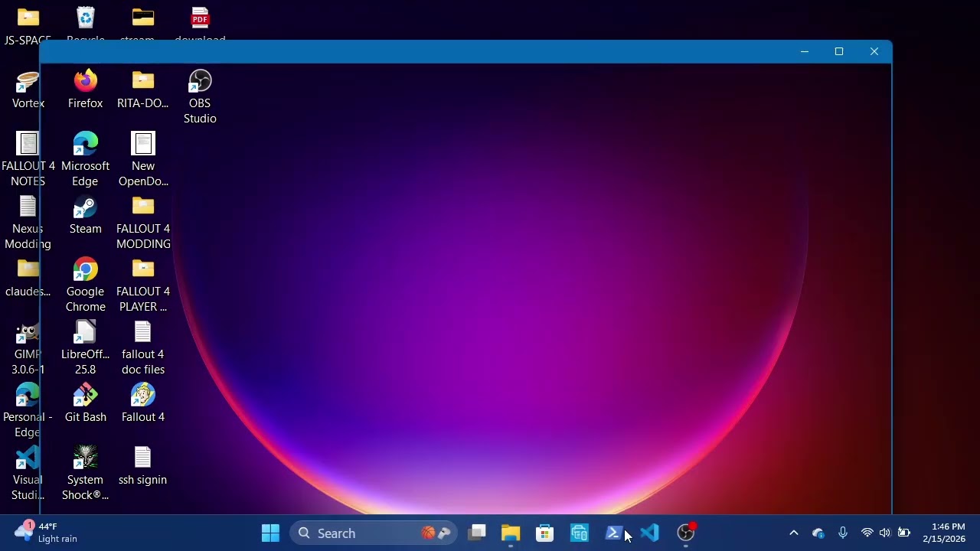Select the New OpenDo... file icon

pos(142,159)
